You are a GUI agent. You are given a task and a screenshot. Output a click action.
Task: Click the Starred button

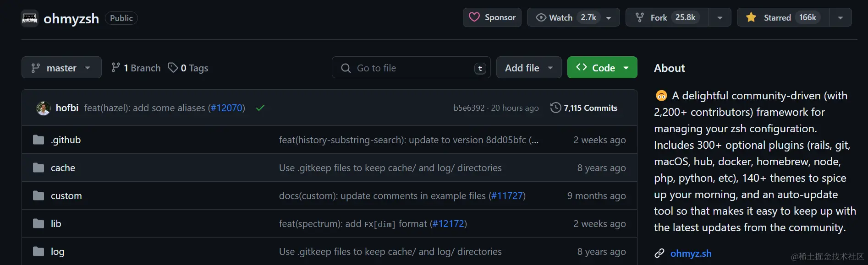pyautogui.click(x=783, y=17)
